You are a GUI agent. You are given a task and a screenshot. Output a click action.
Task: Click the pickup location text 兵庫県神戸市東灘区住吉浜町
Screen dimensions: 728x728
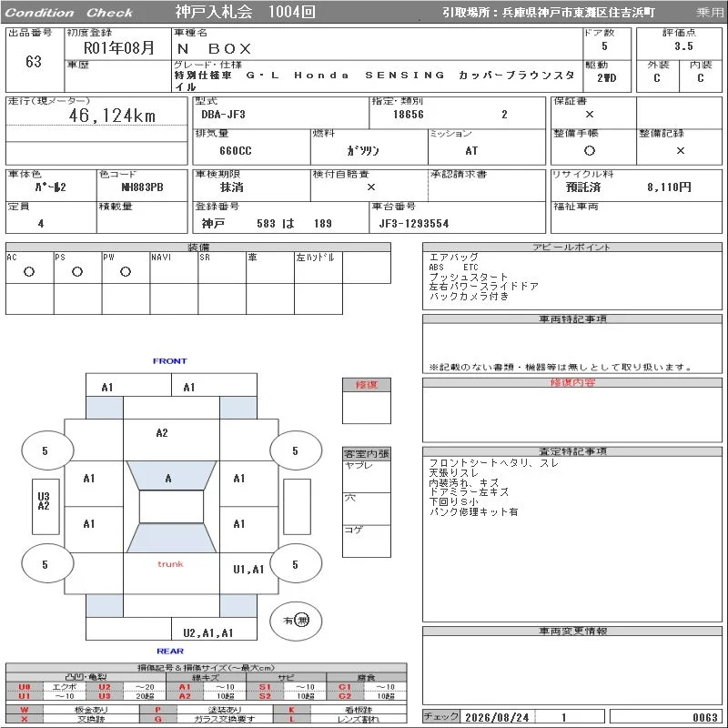pyautogui.click(x=578, y=13)
